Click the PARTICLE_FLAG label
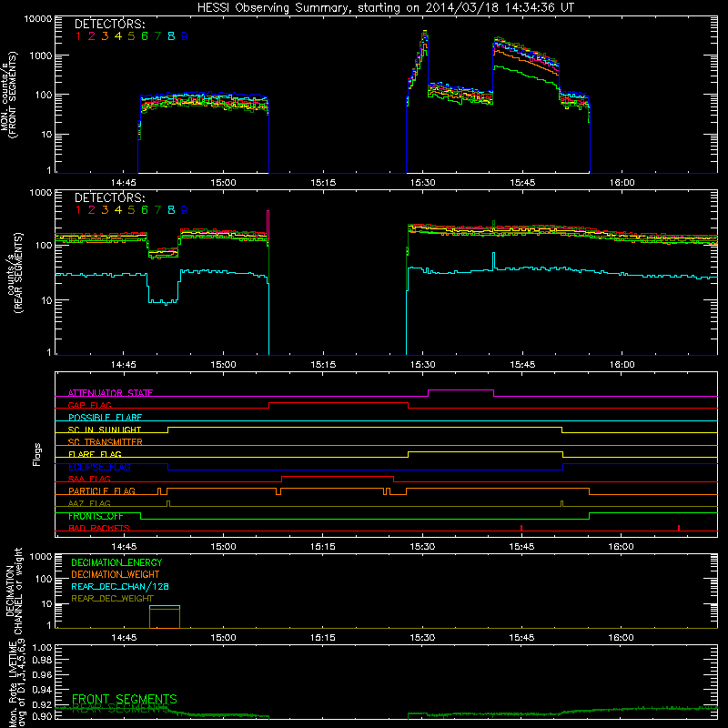 (102, 490)
